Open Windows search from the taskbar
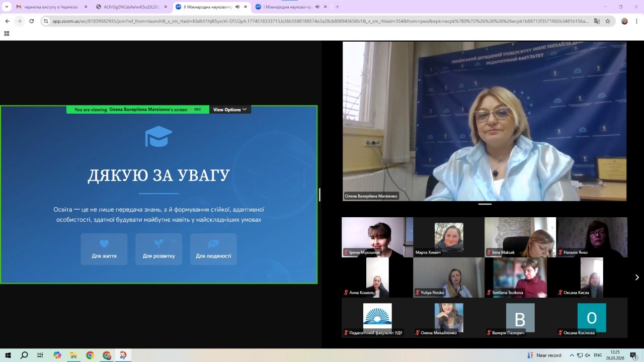This screenshot has height=362, width=644. tap(24, 355)
